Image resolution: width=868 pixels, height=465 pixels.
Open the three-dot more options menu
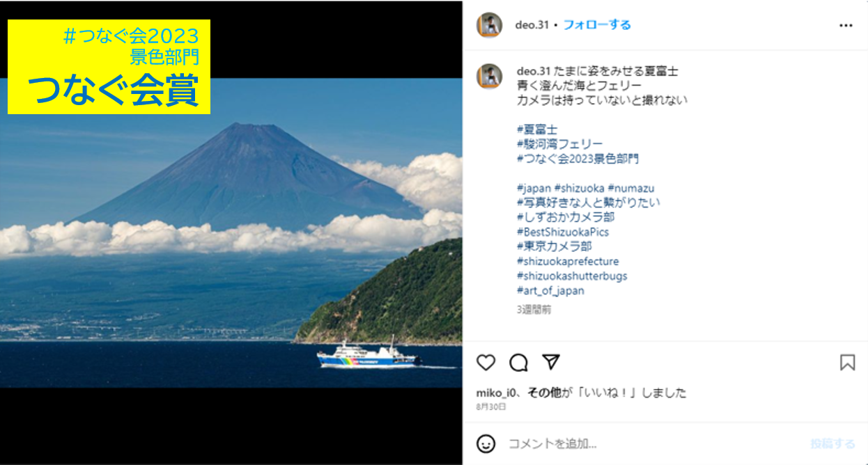click(x=846, y=25)
